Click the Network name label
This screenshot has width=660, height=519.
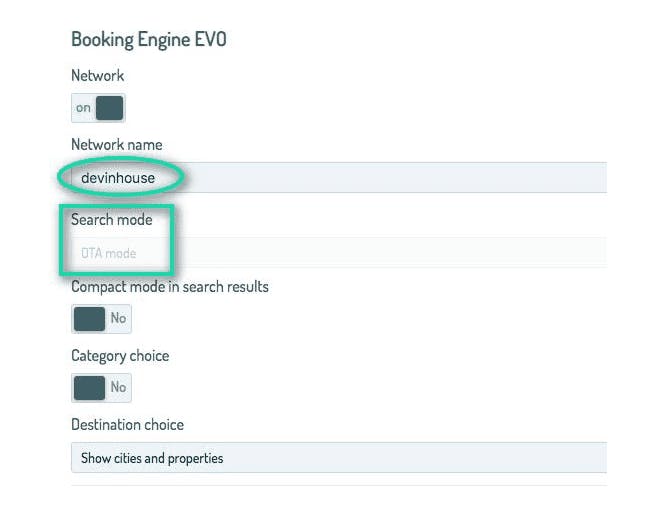(117, 145)
